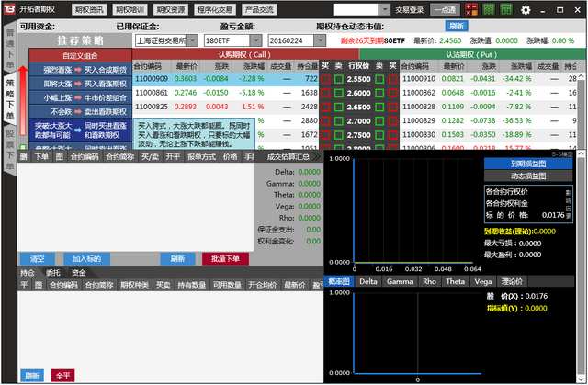This screenshot has height=385, width=588.
Task: Tick the Call sell box for strike 2.5500
Action: (339, 79)
